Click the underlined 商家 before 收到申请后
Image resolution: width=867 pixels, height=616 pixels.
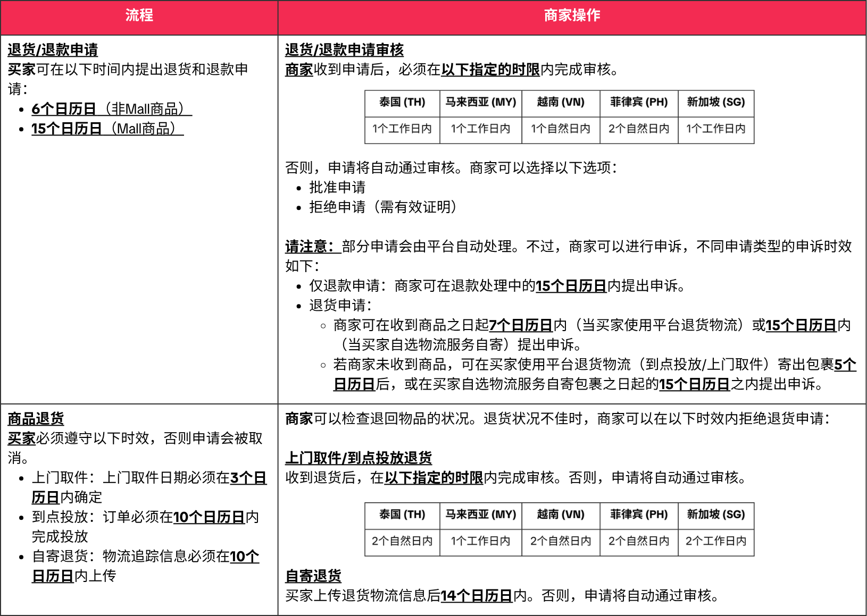(x=299, y=70)
